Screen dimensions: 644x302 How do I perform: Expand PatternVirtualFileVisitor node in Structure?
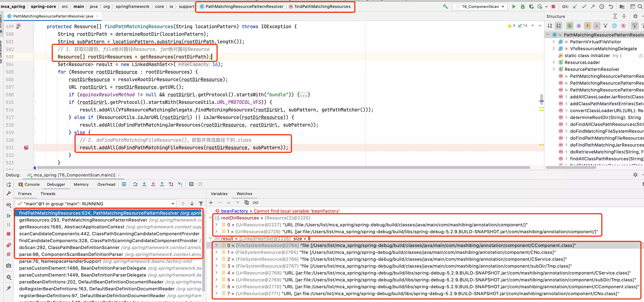pos(553,42)
